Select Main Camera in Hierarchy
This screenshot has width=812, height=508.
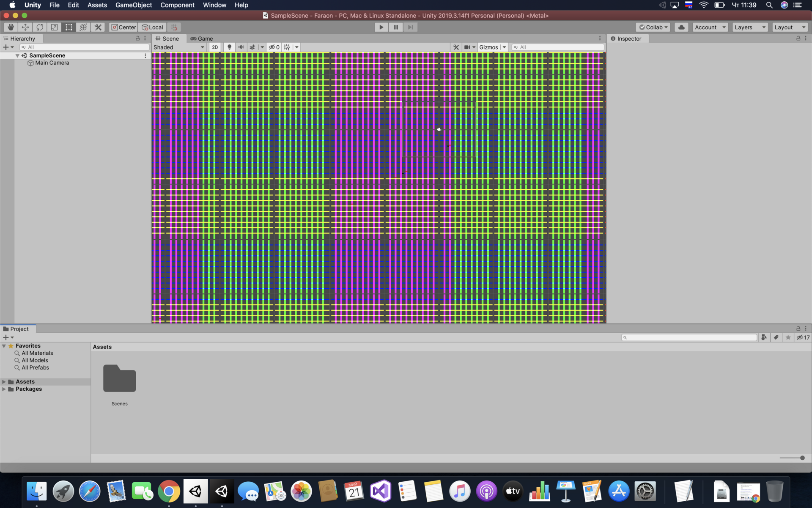point(52,63)
